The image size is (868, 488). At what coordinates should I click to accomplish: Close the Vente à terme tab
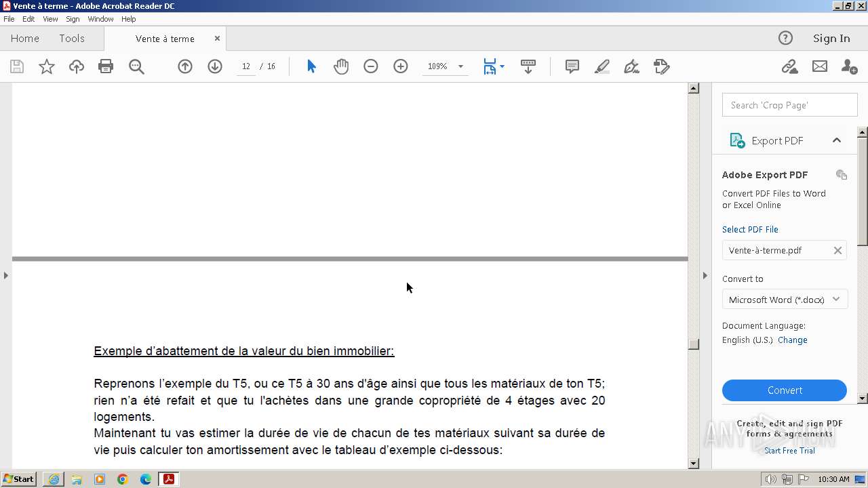pos(217,39)
